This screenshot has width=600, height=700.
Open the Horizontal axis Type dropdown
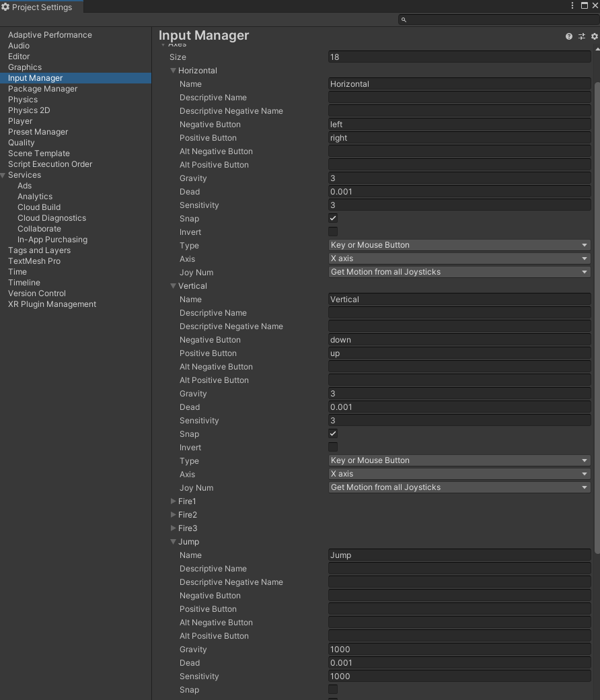459,246
